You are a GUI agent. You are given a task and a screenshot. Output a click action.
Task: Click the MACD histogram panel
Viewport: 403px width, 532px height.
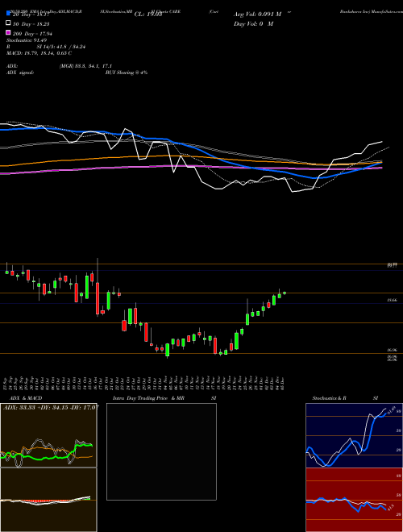48,500
